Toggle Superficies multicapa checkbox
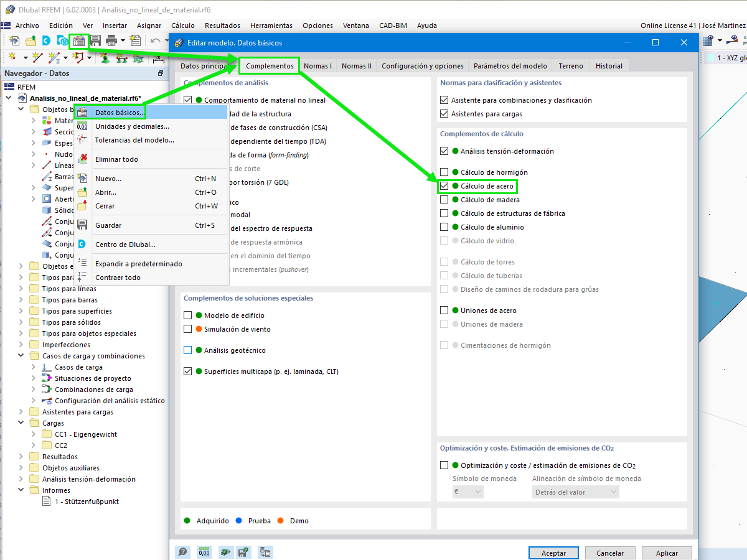 [x=188, y=371]
